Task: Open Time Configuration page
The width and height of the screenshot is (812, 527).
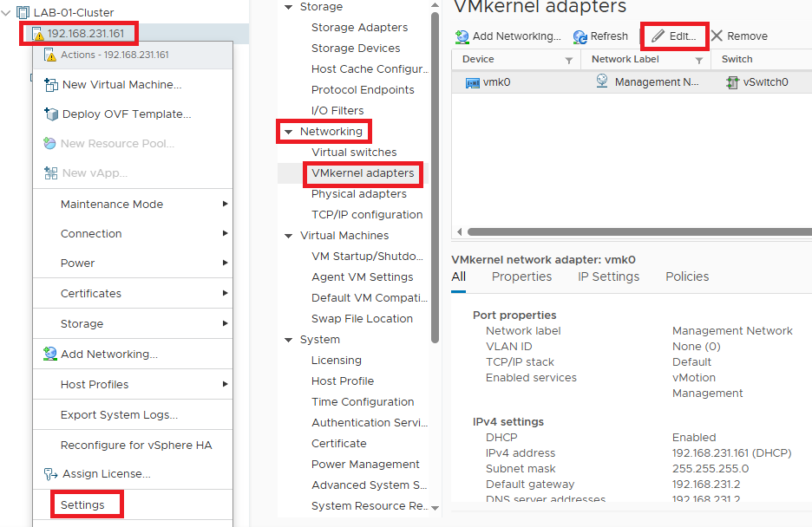Action: tap(363, 402)
